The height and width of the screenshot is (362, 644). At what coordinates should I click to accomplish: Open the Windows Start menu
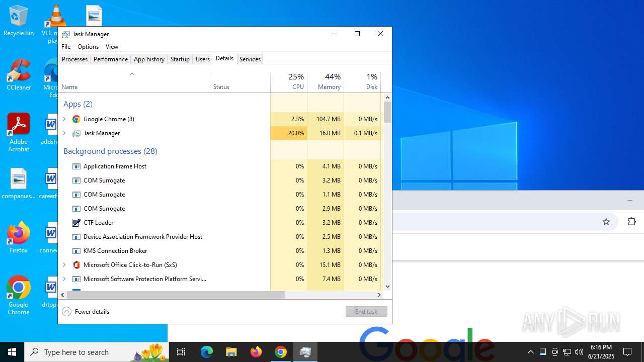pos(12,352)
